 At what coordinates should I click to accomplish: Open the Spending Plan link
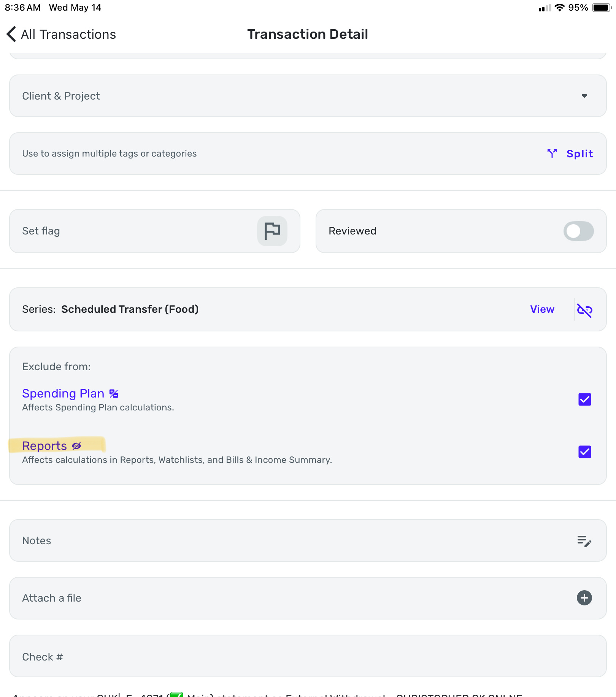(x=63, y=394)
